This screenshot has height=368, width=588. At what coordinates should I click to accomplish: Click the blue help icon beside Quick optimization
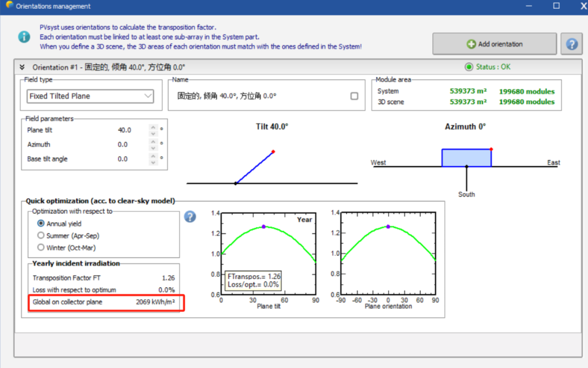[x=190, y=217]
